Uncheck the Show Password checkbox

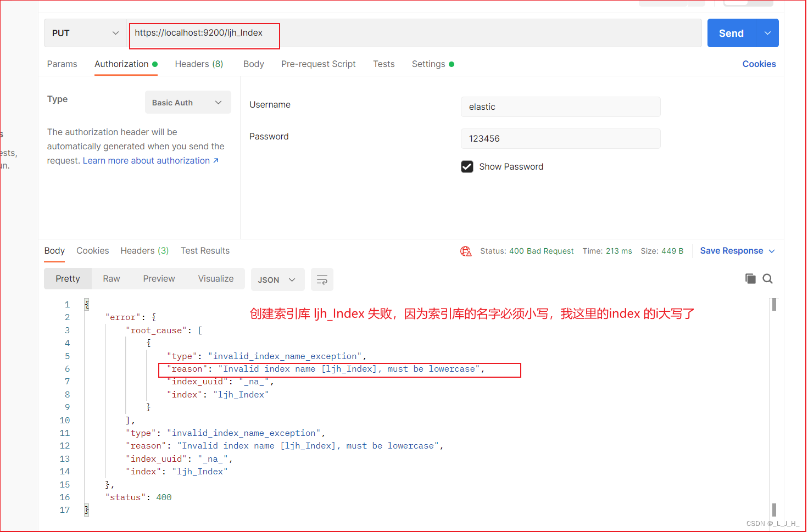point(467,166)
